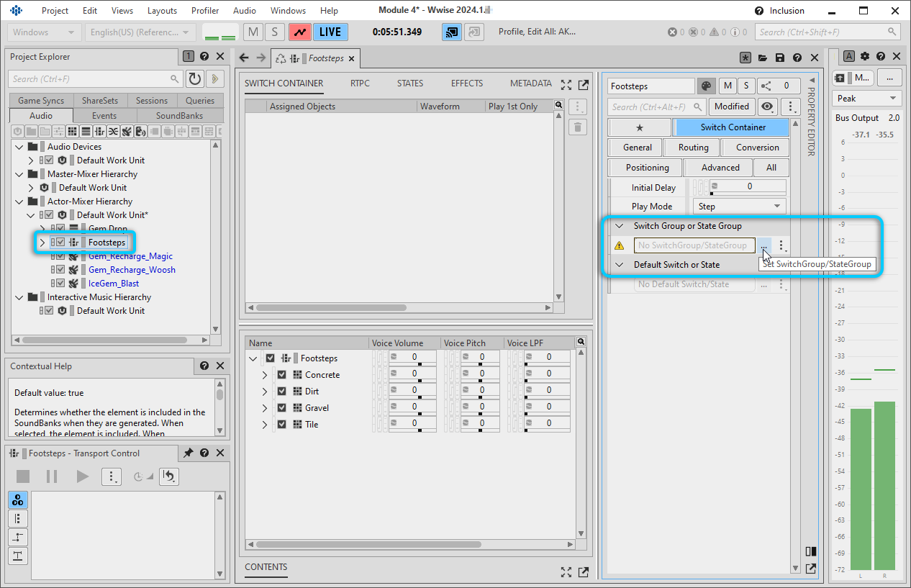Expand the Footsteps item in Project Explorer
The width and height of the screenshot is (911, 588).
[x=42, y=243]
